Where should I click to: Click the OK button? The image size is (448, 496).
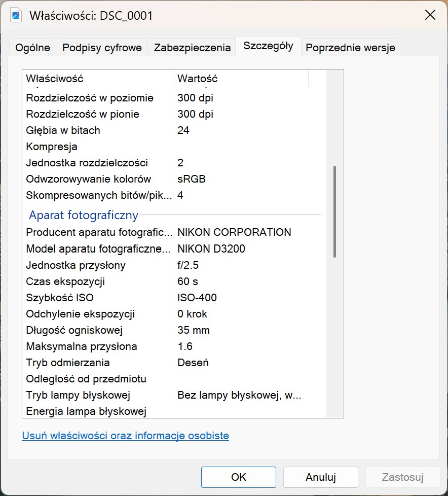point(238,477)
